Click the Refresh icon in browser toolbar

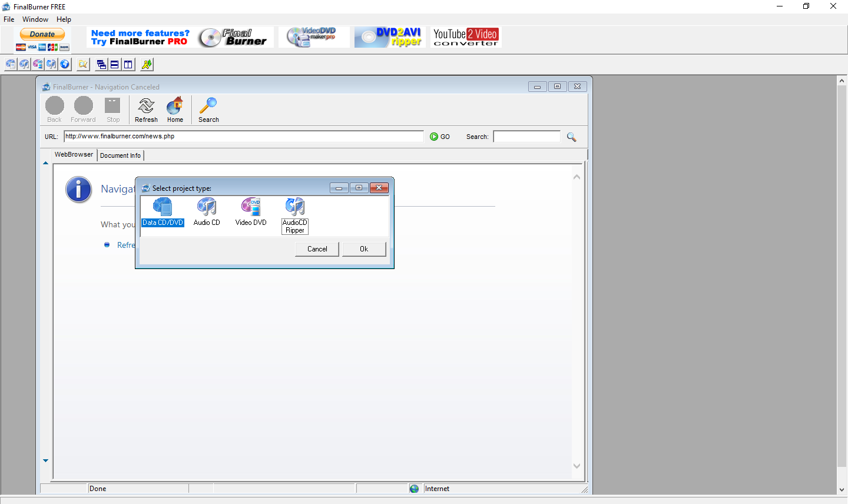[x=146, y=110]
